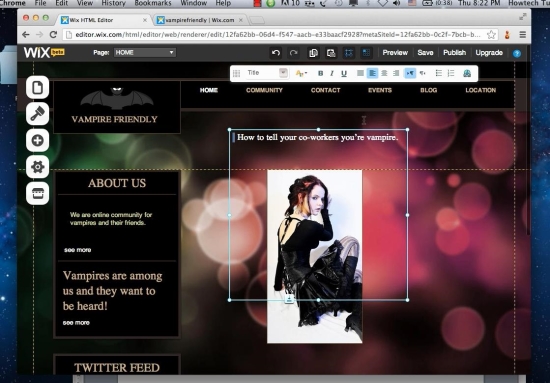The height and width of the screenshot is (383, 550).
Task: Toggle snap to objects icon
Action: (x=349, y=53)
